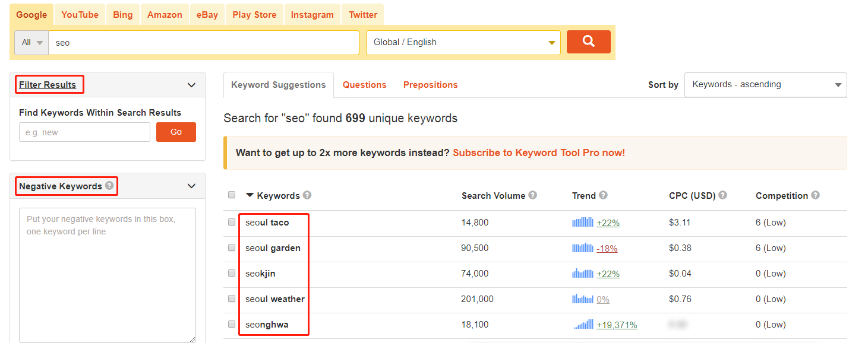This screenshot has width=868, height=343.
Task: Click the keyword seoul taco
Action: point(267,223)
